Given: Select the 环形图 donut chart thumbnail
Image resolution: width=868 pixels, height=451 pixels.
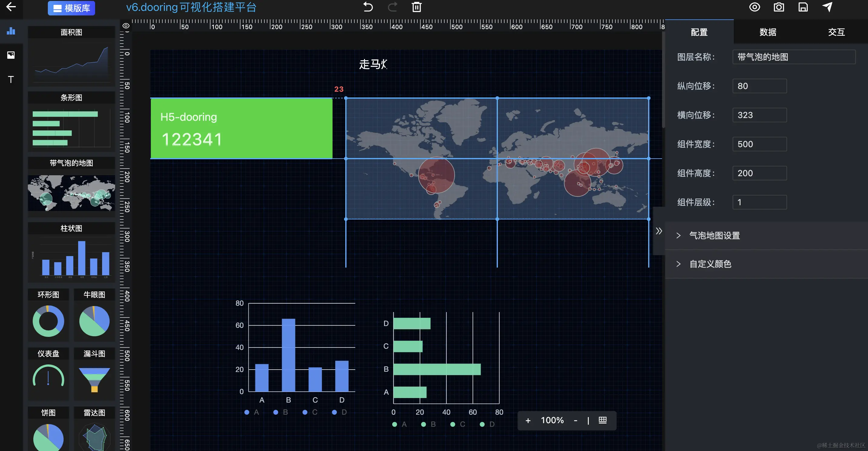Looking at the screenshot, I should pos(48,314).
